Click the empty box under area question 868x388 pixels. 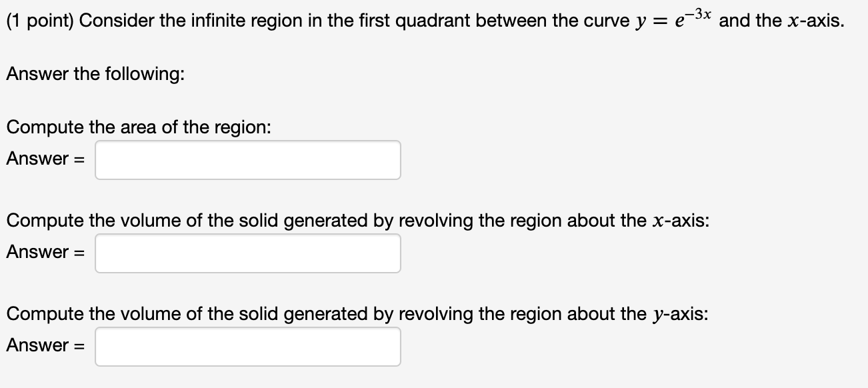[248, 159]
